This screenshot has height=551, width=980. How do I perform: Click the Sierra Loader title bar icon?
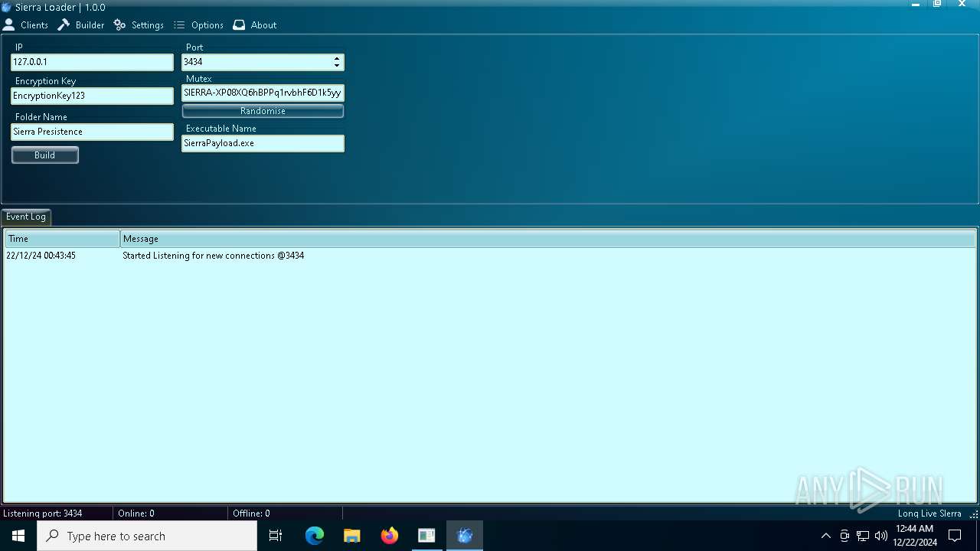point(6,7)
